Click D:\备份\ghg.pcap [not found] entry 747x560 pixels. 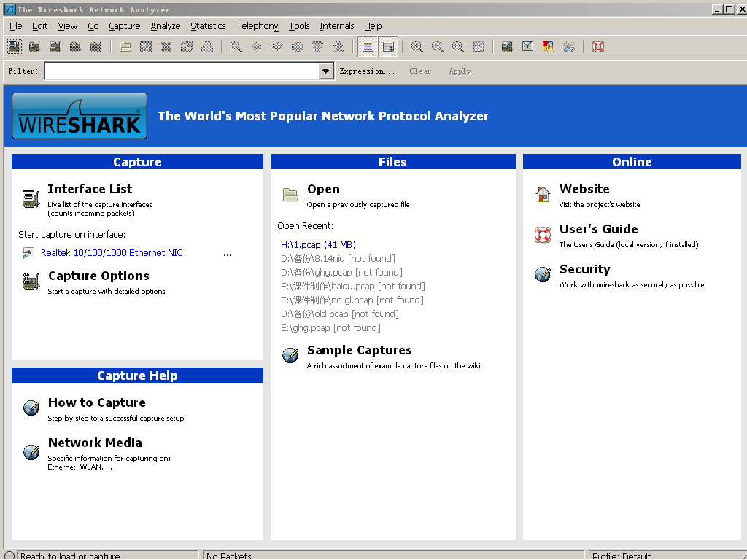[341, 273]
